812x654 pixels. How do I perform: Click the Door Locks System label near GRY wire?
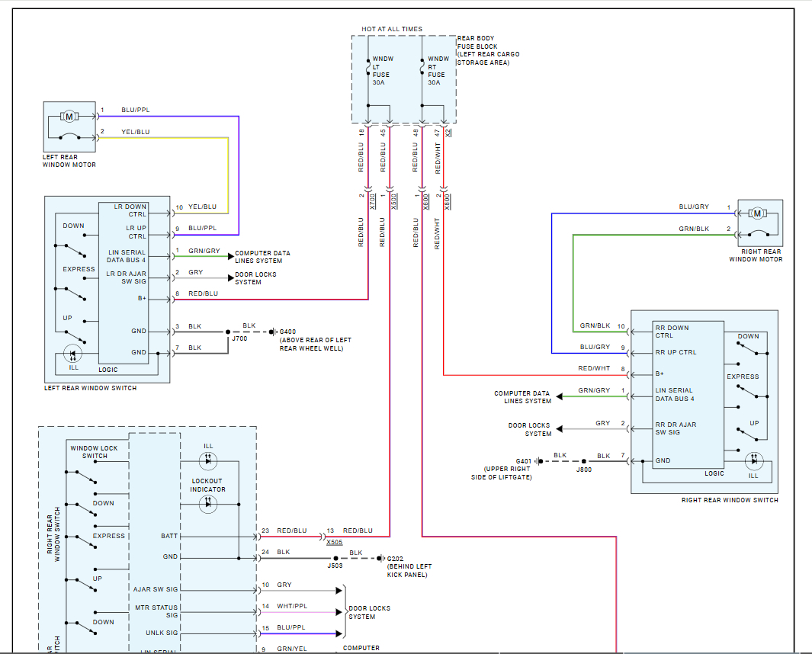click(x=255, y=278)
